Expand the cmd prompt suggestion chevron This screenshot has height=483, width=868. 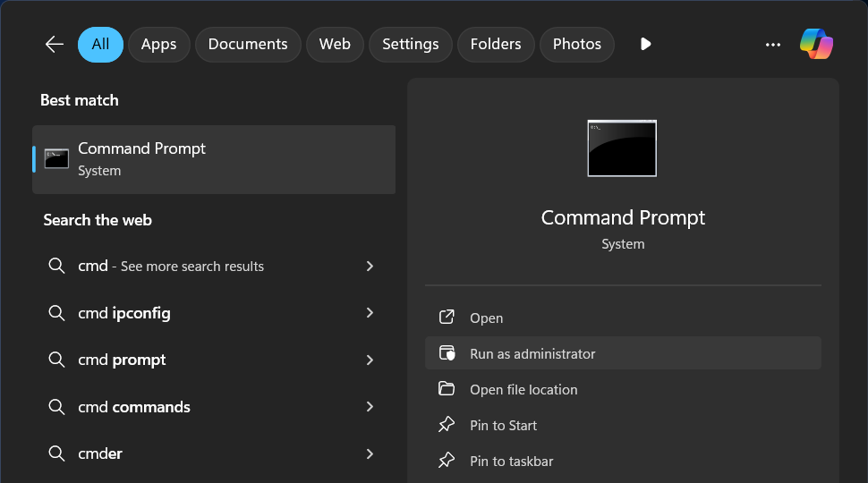coord(370,360)
